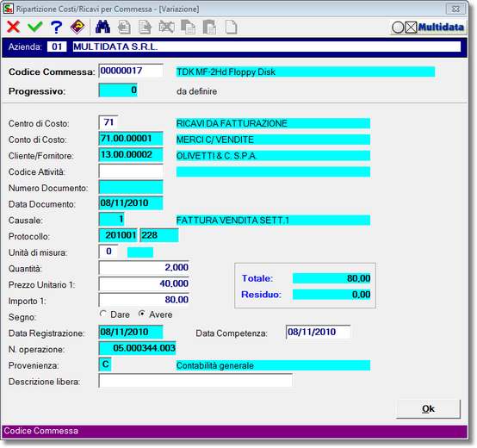Viewport: 477px width, 448px height.
Task: Click the Causale code field
Action: point(112,219)
